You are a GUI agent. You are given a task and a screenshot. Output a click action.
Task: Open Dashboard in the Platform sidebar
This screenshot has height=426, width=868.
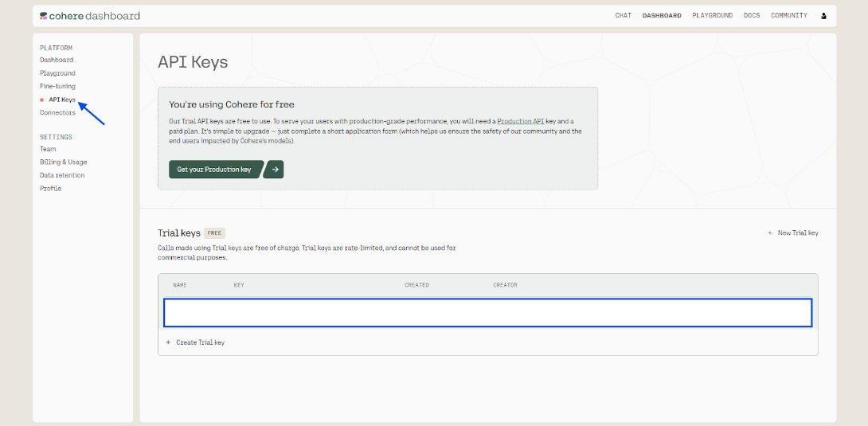click(x=57, y=61)
